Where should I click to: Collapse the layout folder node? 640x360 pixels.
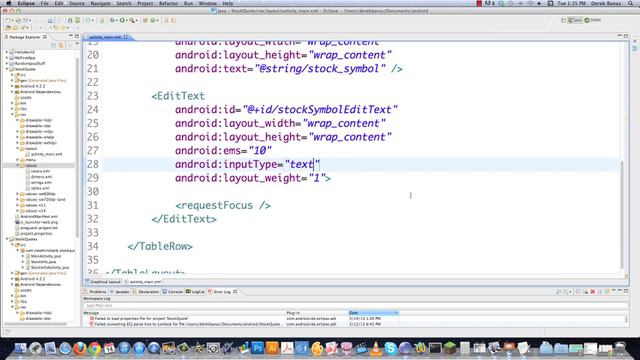click(x=18, y=149)
